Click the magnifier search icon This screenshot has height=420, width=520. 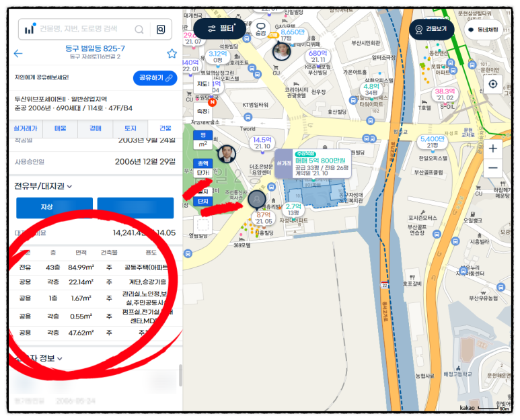click(139, 30)
